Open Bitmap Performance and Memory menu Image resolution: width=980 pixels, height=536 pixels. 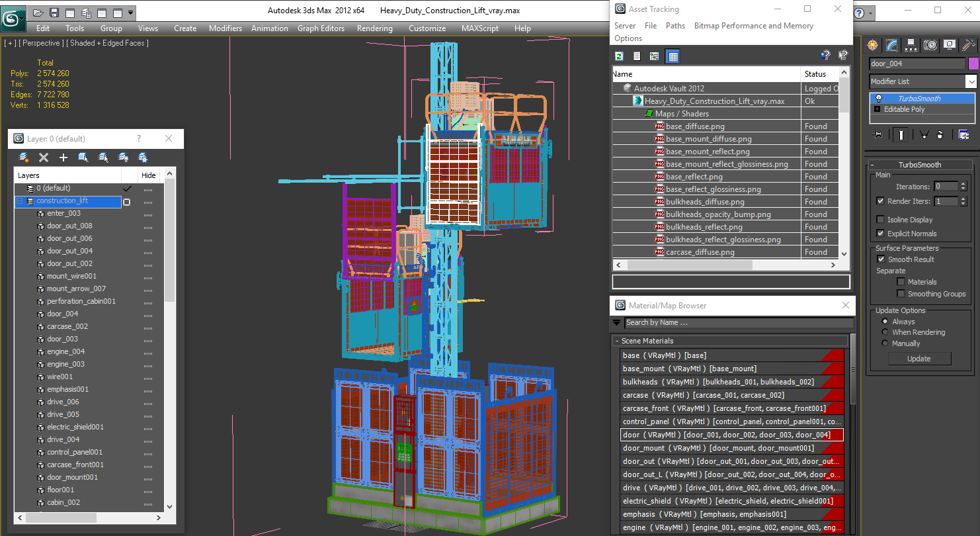754,26
